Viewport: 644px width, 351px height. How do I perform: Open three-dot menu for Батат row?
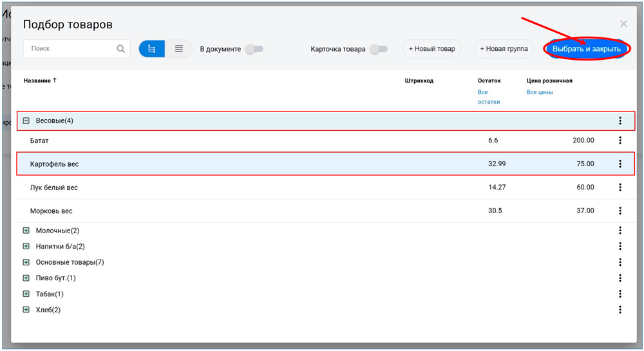click(x=620, y=140)
